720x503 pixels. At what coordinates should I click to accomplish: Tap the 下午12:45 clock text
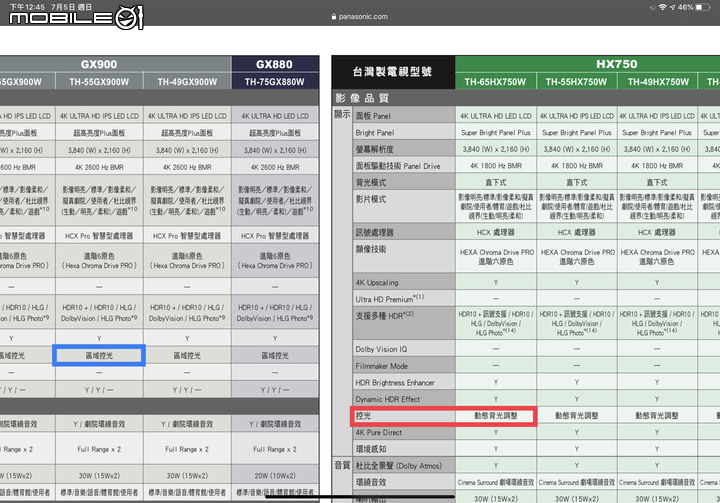27,7
